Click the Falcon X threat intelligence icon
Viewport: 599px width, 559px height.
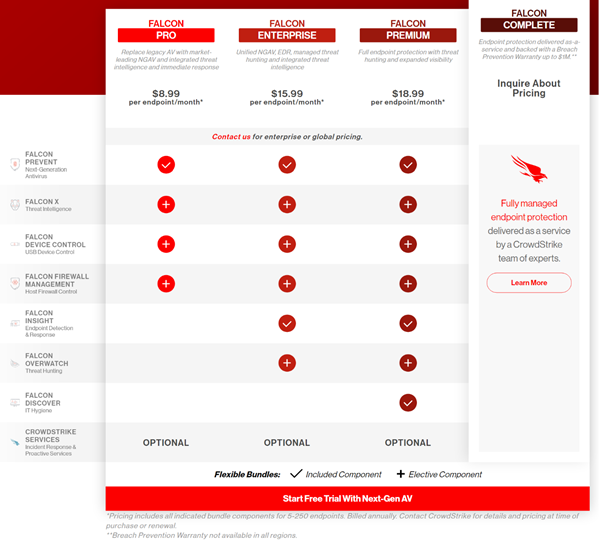tap(15, 205)
